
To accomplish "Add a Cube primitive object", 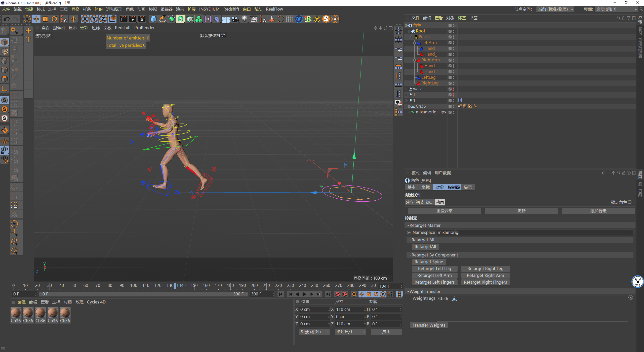I will pos(153,19).
